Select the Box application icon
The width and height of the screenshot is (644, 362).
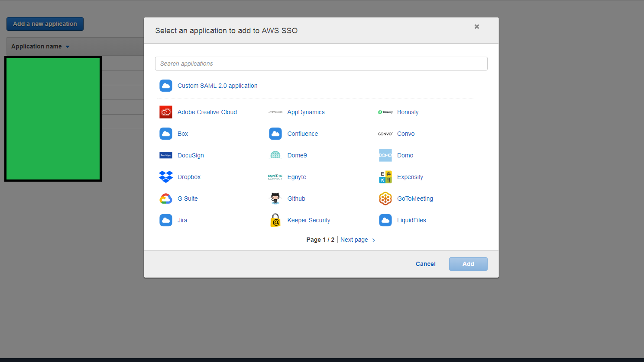[166, 134]
